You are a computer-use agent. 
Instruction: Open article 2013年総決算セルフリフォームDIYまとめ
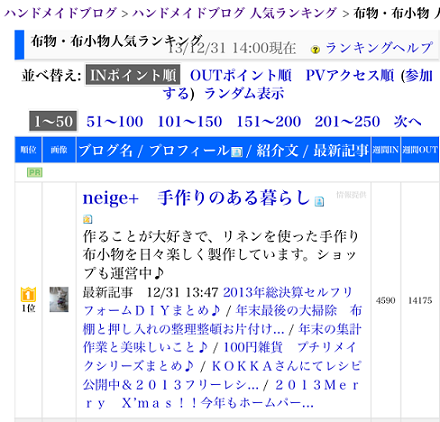tap(218, 302)
